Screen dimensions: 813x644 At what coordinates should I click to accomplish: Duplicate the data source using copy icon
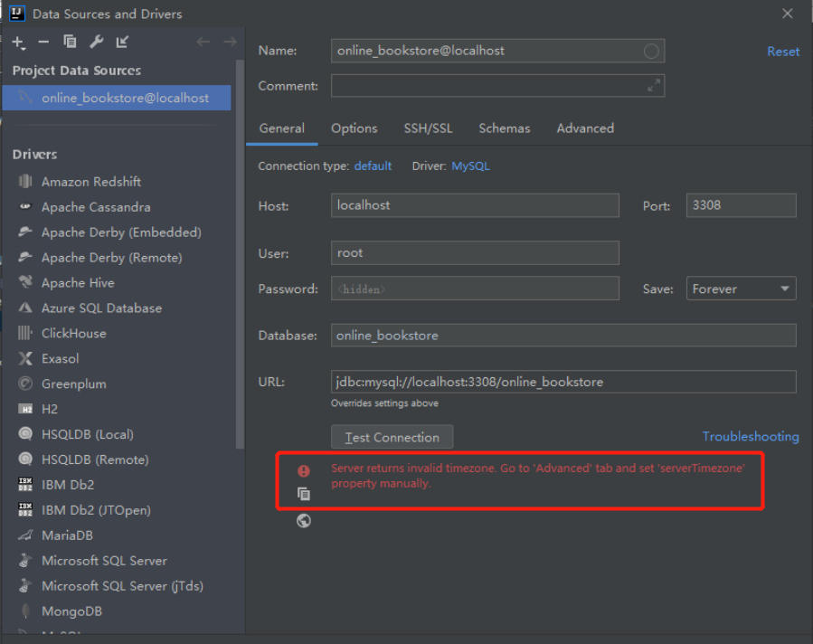(70, 42)
